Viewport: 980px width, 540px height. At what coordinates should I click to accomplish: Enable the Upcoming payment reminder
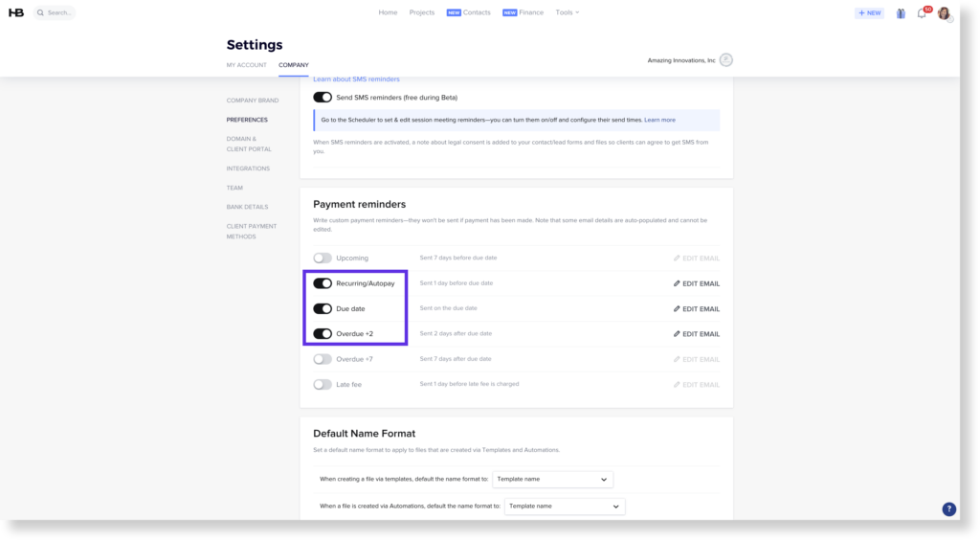(323, 258)
